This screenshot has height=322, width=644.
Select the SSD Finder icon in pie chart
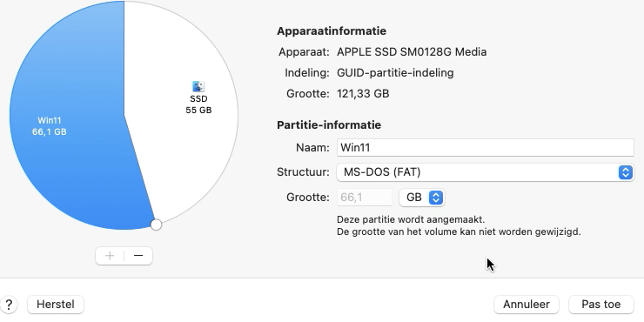coord(198,86)
